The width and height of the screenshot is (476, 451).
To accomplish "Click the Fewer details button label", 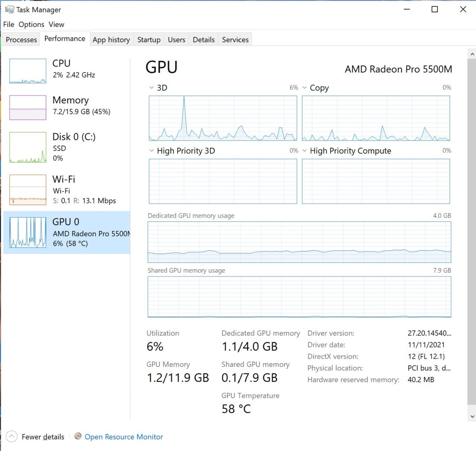I will (x=43, y=437).
